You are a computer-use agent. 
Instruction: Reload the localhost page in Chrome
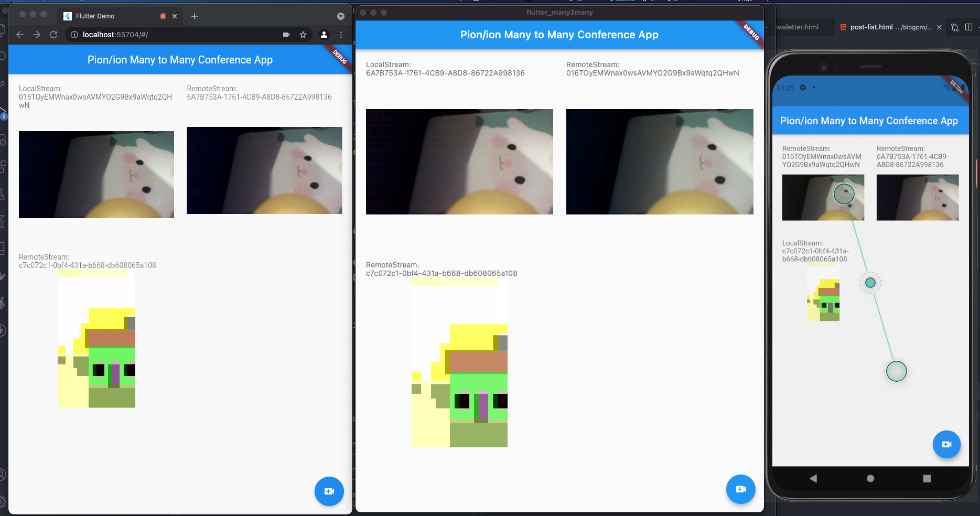(x=53, y=35)
